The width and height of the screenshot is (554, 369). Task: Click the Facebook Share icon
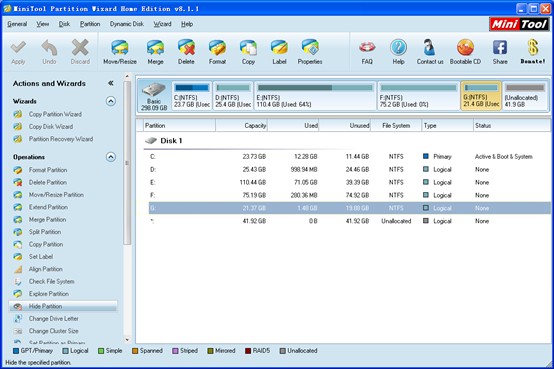(x=500, y=47)
